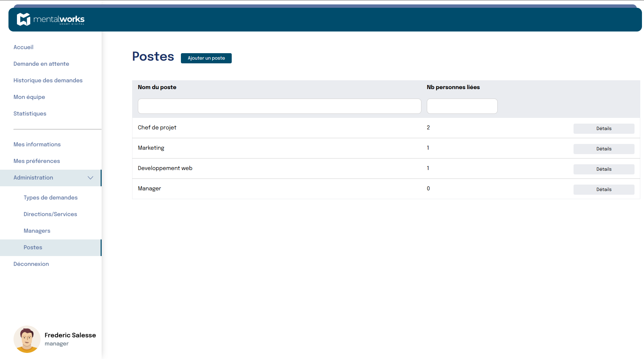644x359 pixels.
Task: Focus the Nb personnes liées filter field
Action: coord(462,106)
